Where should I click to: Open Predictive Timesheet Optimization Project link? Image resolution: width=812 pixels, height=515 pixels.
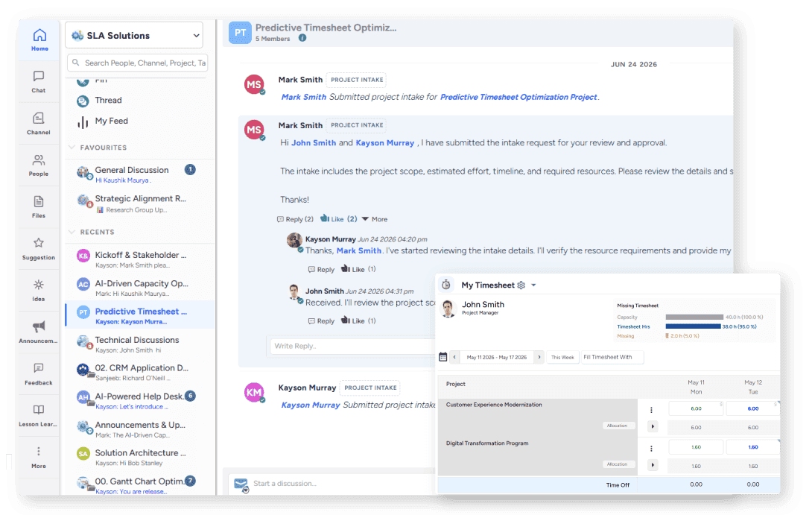coord(518,97)
